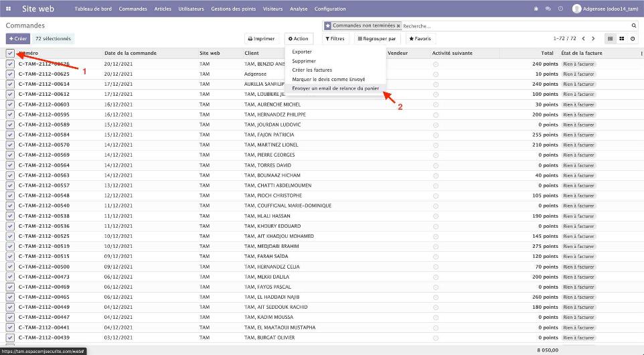The image size is (644, 355).
Task: Open the Imprimer dropdown
Action: click(x=262, y=39)
